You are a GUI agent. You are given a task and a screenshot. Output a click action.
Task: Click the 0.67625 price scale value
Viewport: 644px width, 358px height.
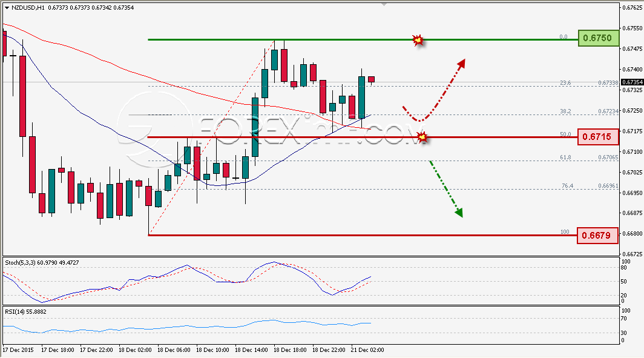(x=632, y=8)
